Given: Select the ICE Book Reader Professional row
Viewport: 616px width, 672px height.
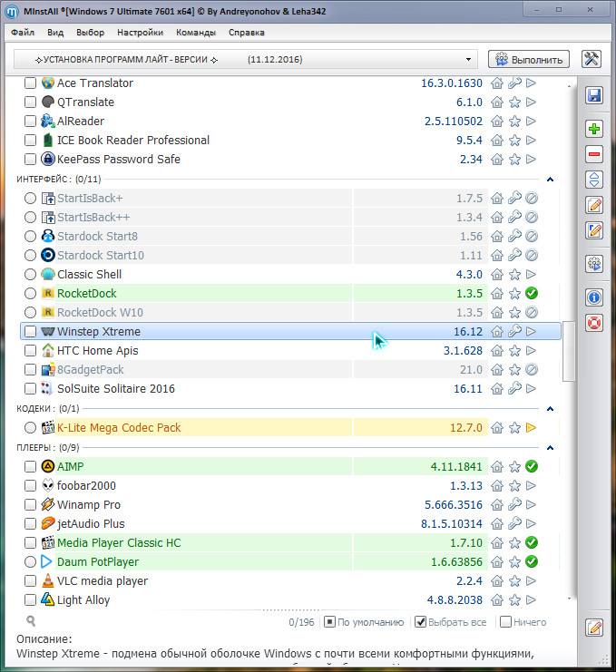Looking at the screenshot, I should pos(290,141).
